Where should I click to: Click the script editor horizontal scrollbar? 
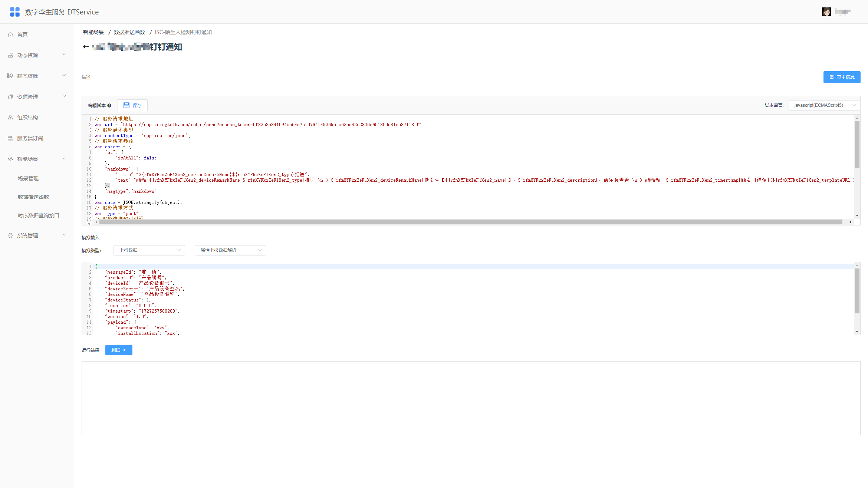point(471,222)
